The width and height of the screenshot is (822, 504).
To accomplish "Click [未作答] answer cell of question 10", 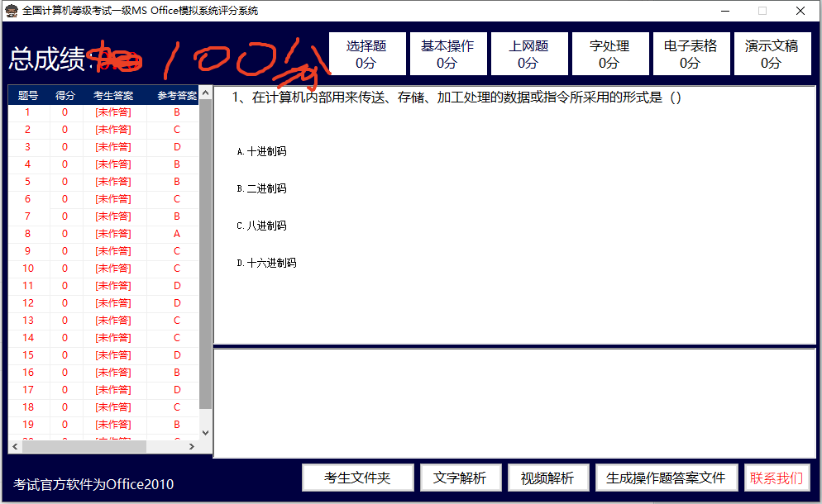I will tap(114, 269).
